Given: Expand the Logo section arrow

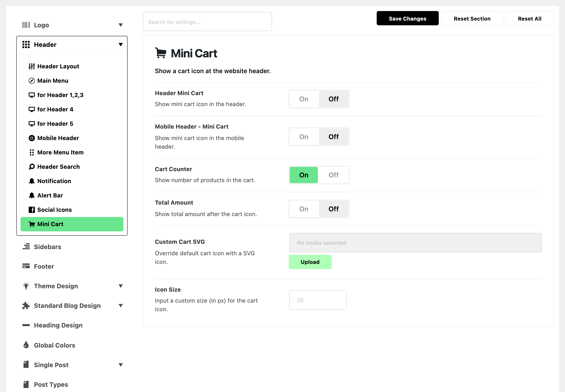Looking at the screenshot, I should 120,25.
